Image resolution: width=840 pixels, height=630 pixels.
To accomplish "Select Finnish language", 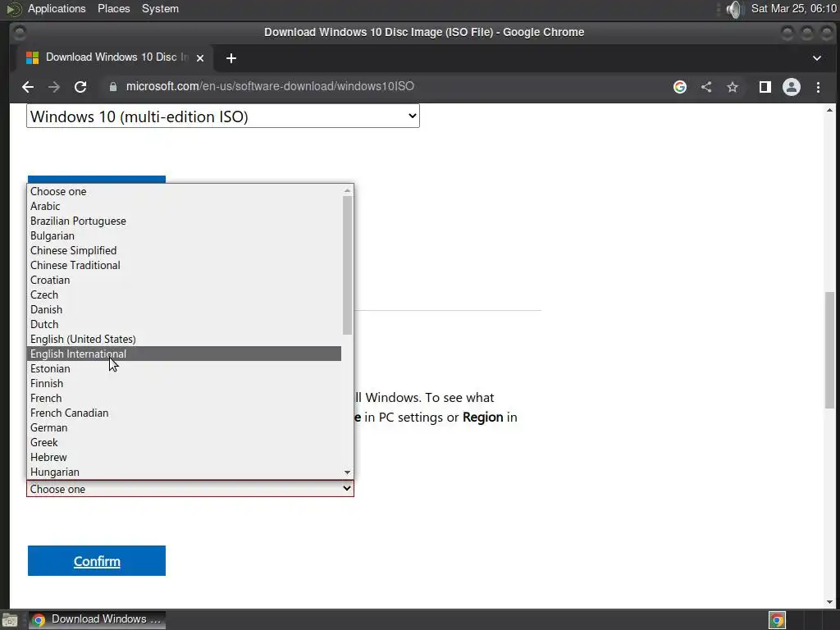I will [x=184, y=383].
